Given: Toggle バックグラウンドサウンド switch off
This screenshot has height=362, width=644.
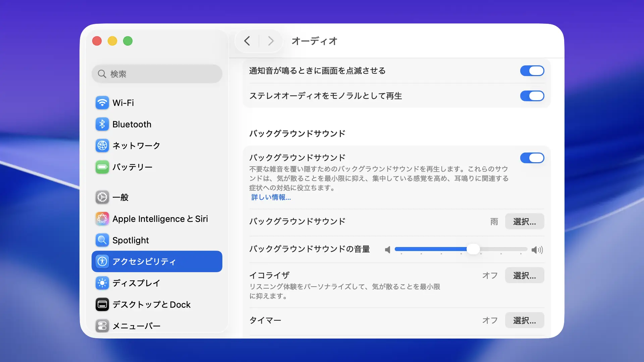Looking at the screenshot, I should click(532, 158).
